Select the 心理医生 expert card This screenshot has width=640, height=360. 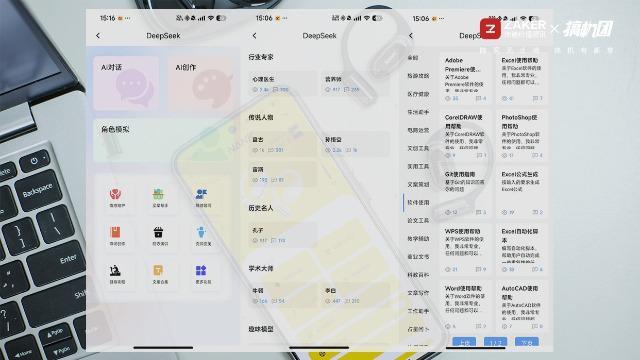[282, 83]
